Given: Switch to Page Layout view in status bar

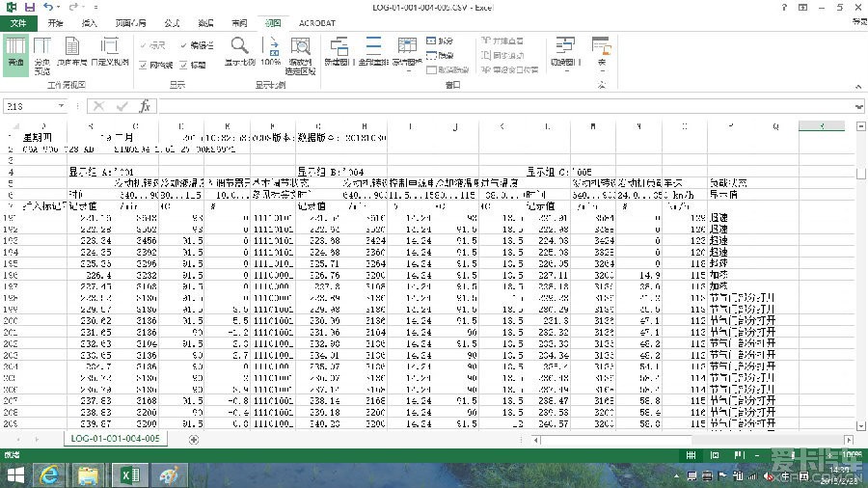Looking at the screenshot, I should (715, 455).
